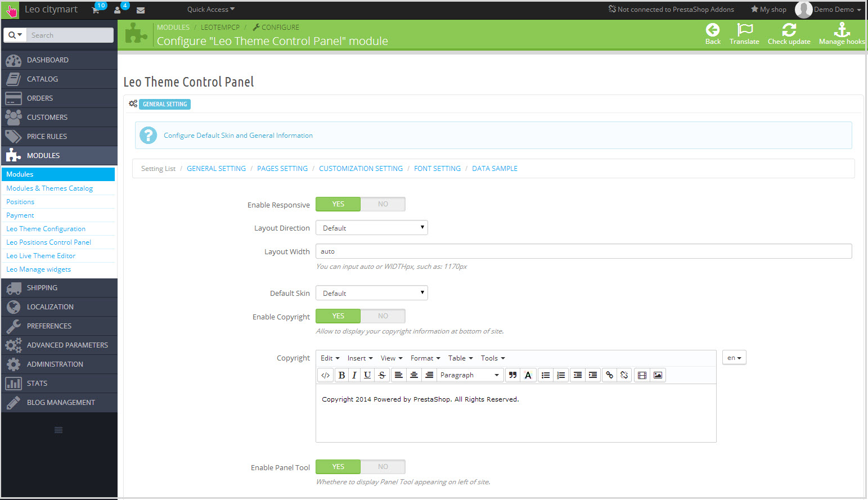Go to DATA SAMPLE link
The height and width of the screenshot is (500, 868).
tap(494, 169)
